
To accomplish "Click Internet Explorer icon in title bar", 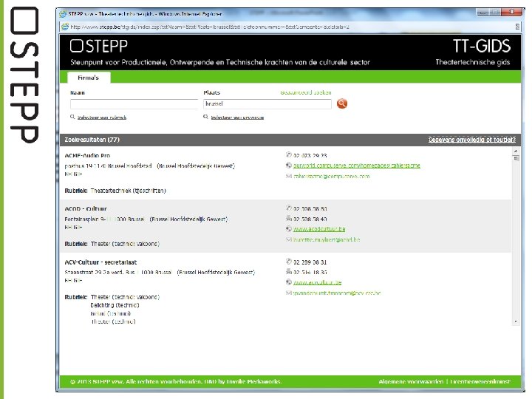I will click(63, 14).
